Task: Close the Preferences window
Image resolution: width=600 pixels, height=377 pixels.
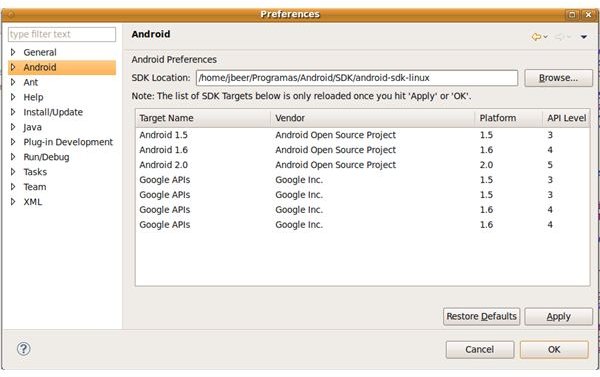Action: click(588, 15)
